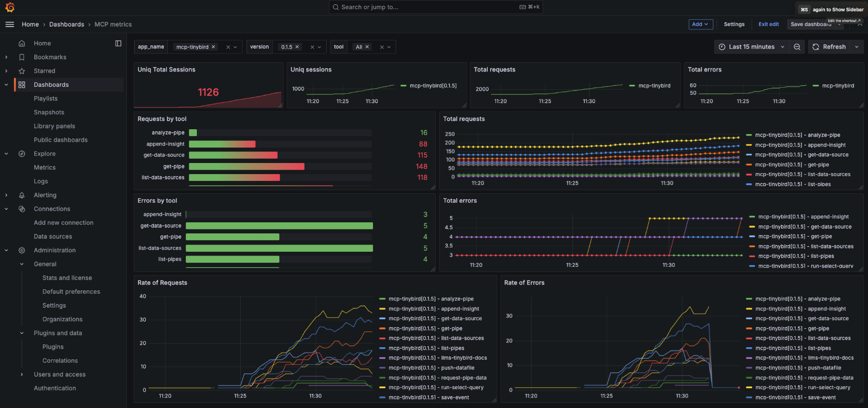The width and height of the screenshot is (868, 408).
Task: Open the refresh interval dropdown arrow
Action: tap(857, 47)
